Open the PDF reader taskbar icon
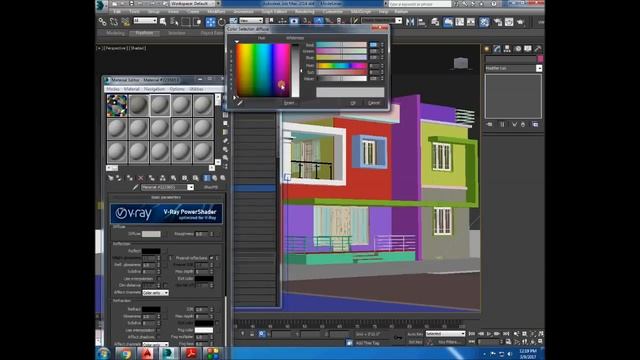This screenshot has width=640, height=360. pyautogui.click(x=190, y=353)
